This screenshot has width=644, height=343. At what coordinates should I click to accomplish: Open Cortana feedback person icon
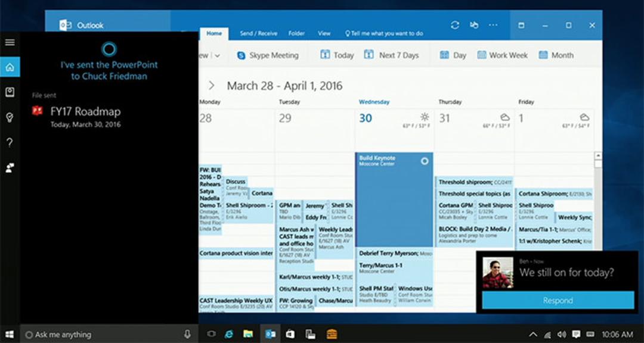10,167
